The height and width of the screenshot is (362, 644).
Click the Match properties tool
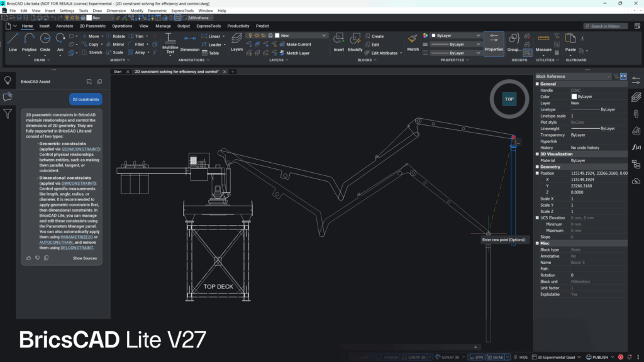(413, 42)
